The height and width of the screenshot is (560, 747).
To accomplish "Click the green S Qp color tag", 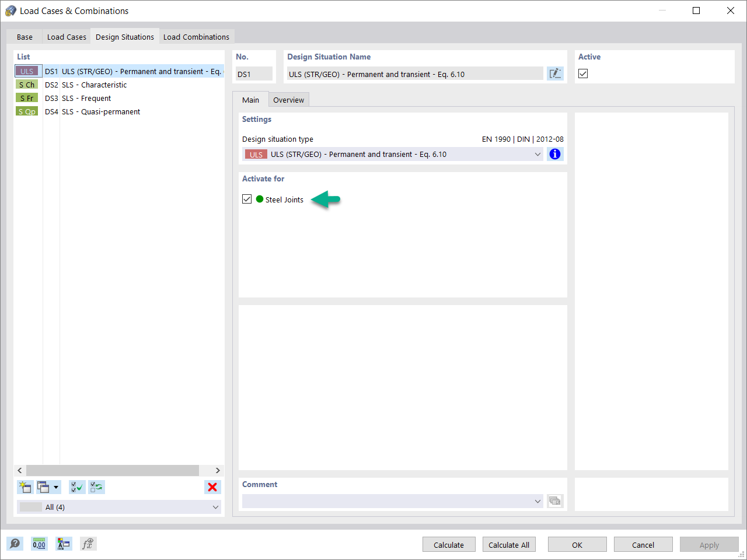I will pyautogui.click(x=27, y=111).
